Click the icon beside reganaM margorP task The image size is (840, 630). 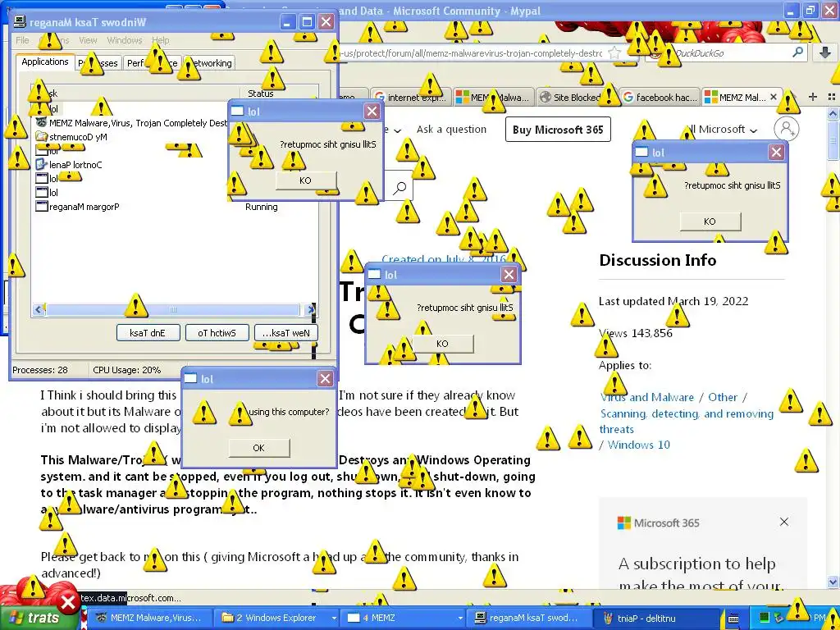(41, 206)
